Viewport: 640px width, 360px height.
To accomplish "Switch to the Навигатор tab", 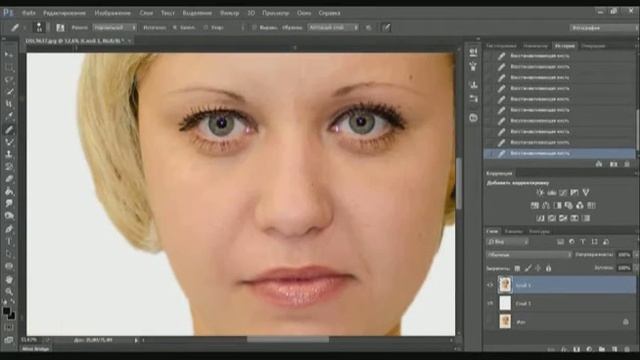I will (535, 46).
